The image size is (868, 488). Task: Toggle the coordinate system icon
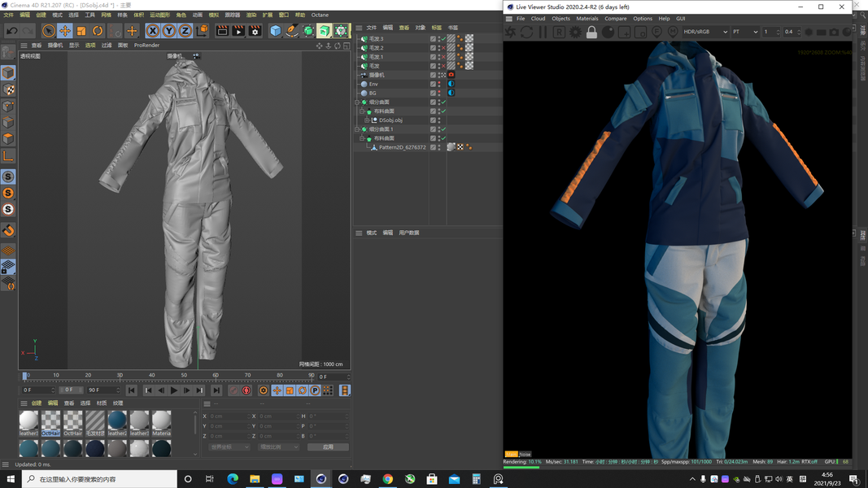point(202,31)
